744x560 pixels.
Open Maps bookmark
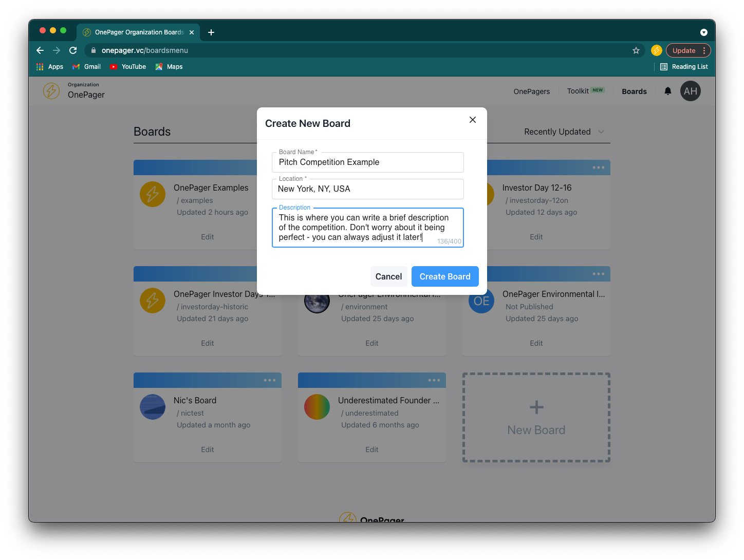point(169,67)
